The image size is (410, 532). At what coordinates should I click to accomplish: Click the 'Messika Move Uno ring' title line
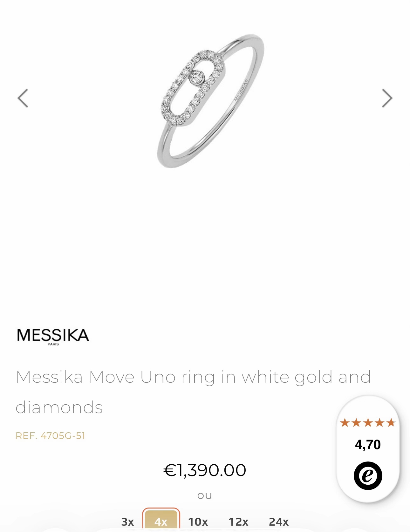pyautogui.click(x=193, y=377)
